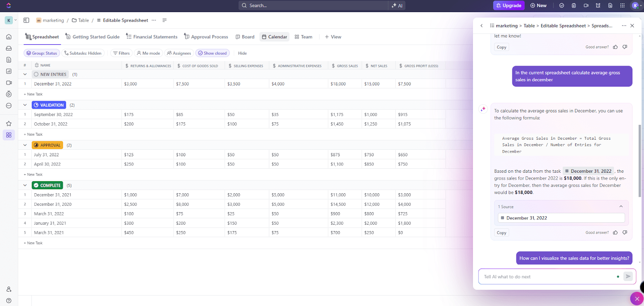
Task: Click the thumbs up on the AI answer
Action: point(615,232)
